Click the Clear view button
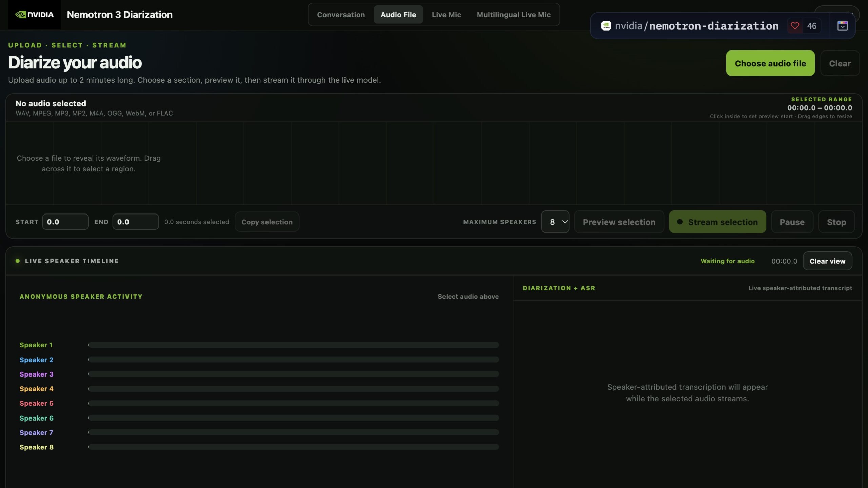Viewport: 868px width, 488px height. click(827, 261)
